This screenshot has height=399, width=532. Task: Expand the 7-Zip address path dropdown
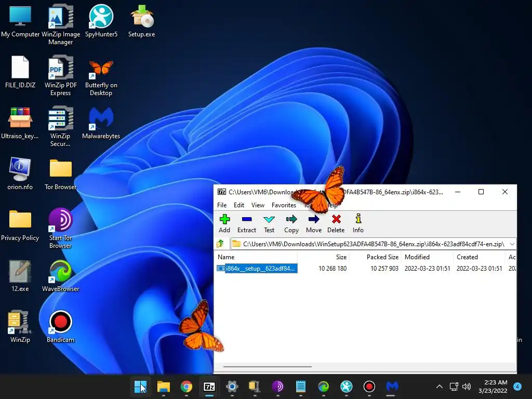point(512,244)
